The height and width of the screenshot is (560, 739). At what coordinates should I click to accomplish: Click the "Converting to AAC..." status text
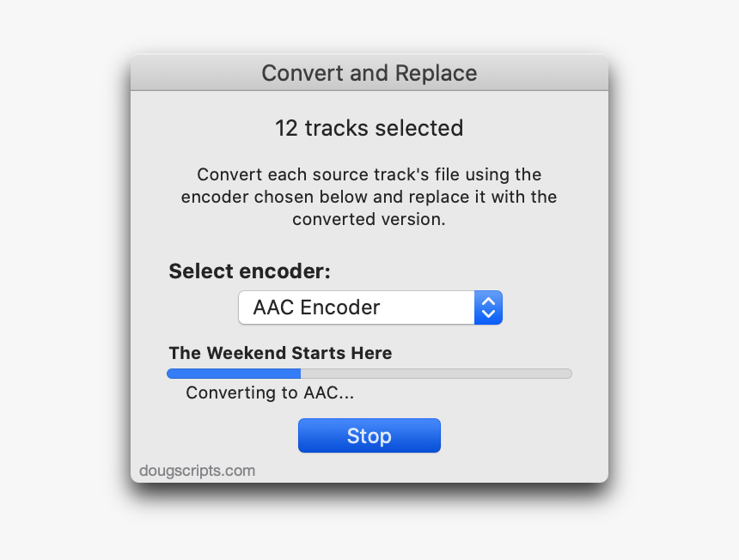[270, 393]
